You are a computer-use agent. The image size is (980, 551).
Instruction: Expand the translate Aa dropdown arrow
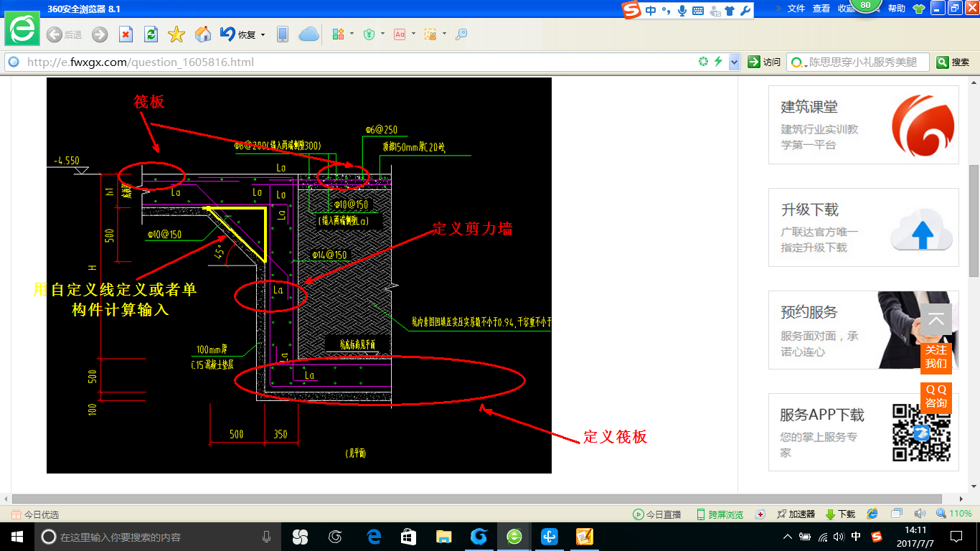coord(413,34)
